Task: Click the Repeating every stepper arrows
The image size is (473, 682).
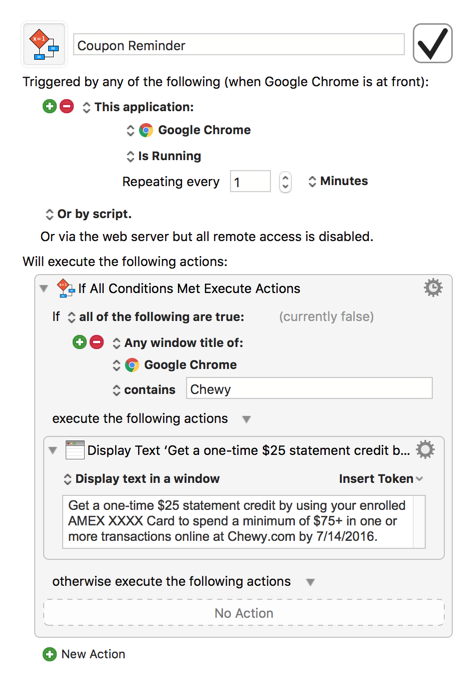Action: [285, 181]
